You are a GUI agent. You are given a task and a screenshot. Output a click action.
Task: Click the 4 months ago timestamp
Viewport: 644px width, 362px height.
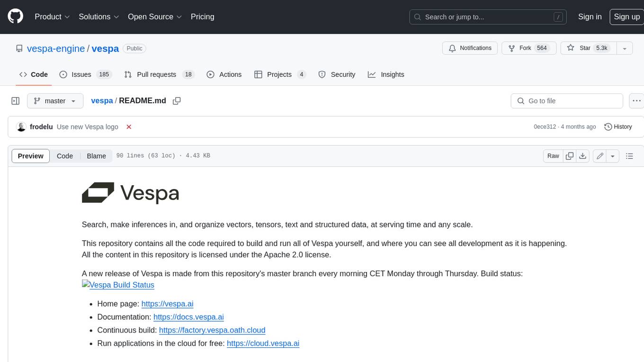[x=579, y=127]
